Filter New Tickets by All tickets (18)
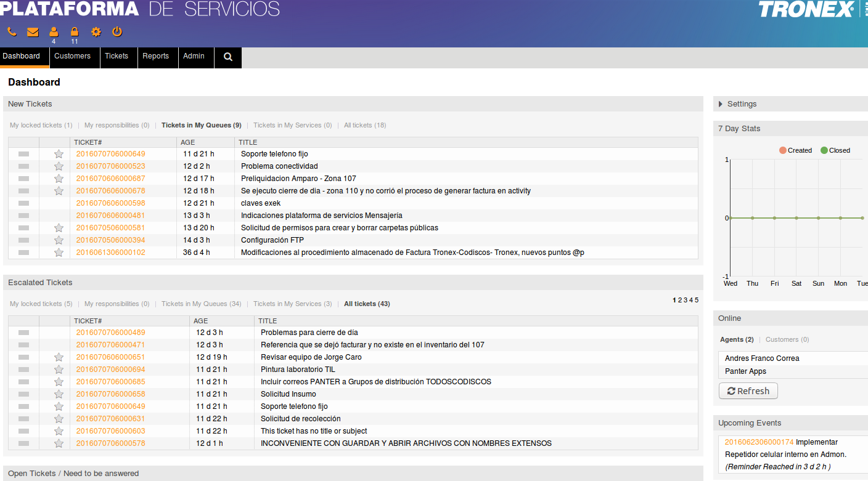This screenshot has height=481, width=868. 365,125
